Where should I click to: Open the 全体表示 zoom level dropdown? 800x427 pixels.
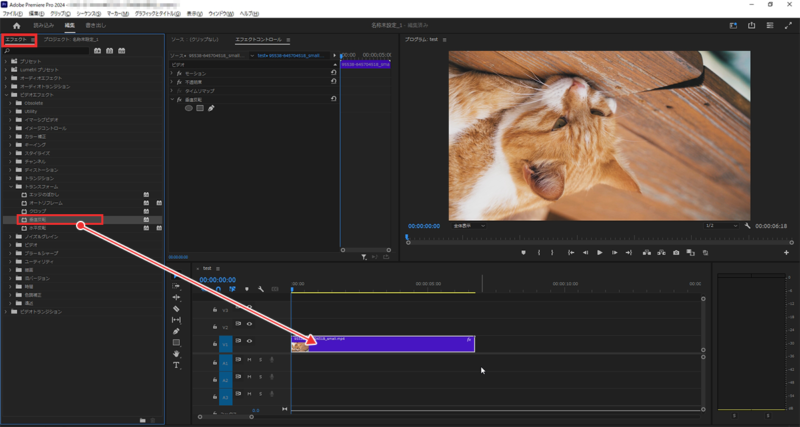coord(468,226)
